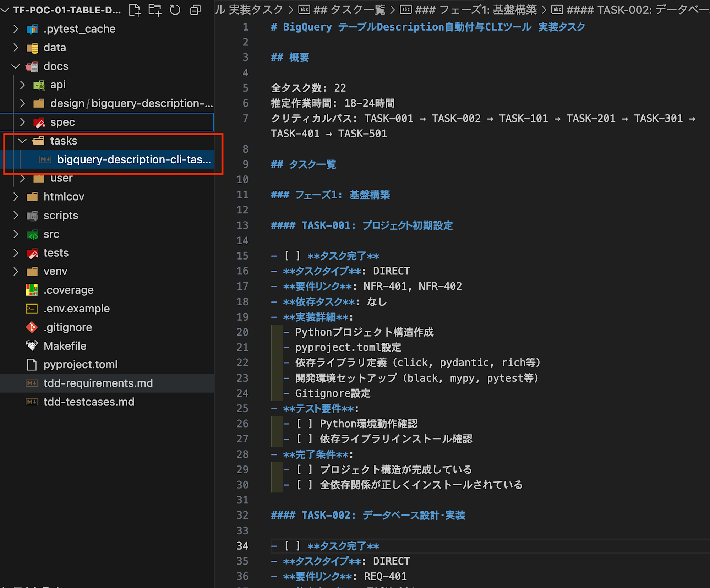Viewport: 710px width, 588px height.
Task: Expand the htmlcov folder chevron
Action: 16,197
